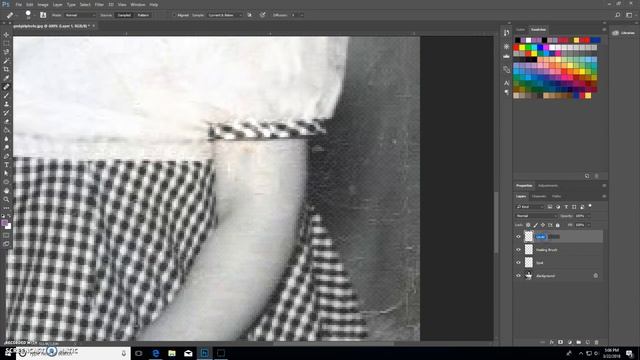Open layer blend mode Normal dropdown
The image size is (640, 360).
click(536, 216)
